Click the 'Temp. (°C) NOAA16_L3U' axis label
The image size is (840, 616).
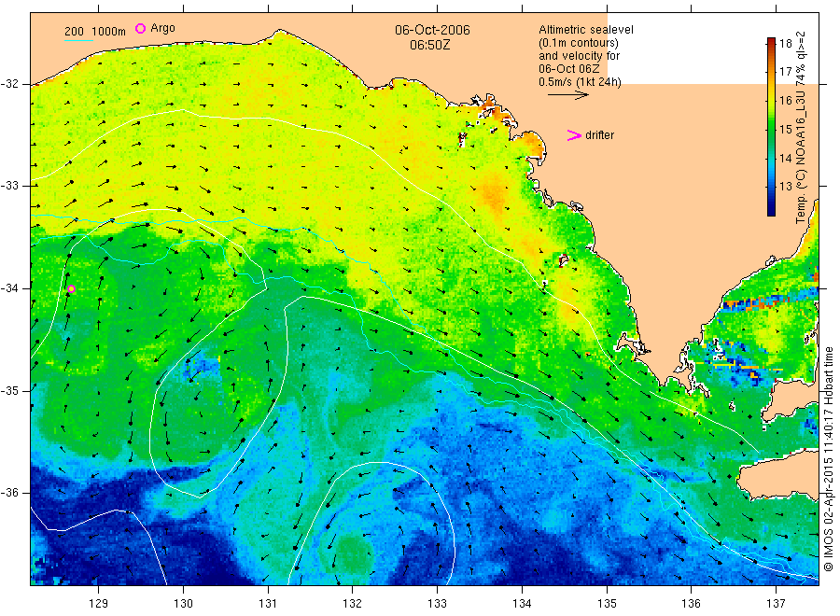tap(801, 156)
